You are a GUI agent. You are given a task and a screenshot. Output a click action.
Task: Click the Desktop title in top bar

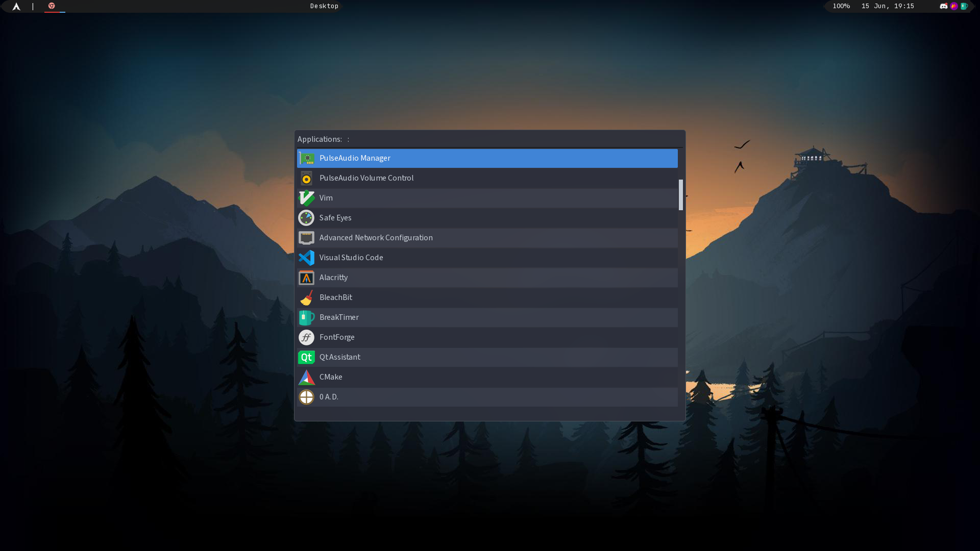pyautogui.click(x=324, y=6)
